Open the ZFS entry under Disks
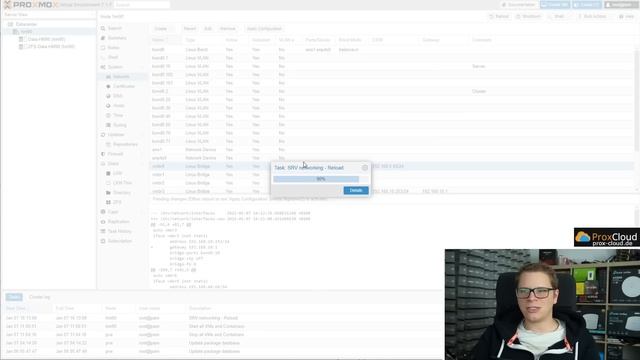Viewport: 640px width, 360px height. (x=117, y=202)
